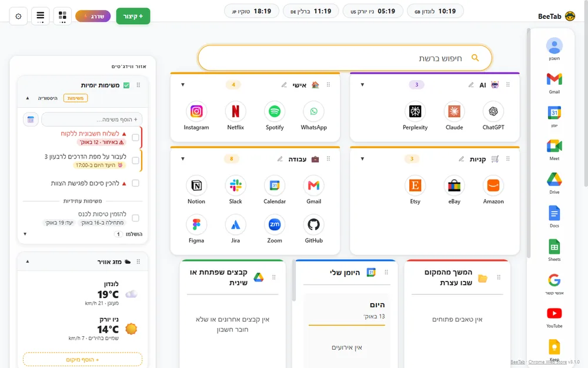Open eBay shortcut

coord(454,185)
